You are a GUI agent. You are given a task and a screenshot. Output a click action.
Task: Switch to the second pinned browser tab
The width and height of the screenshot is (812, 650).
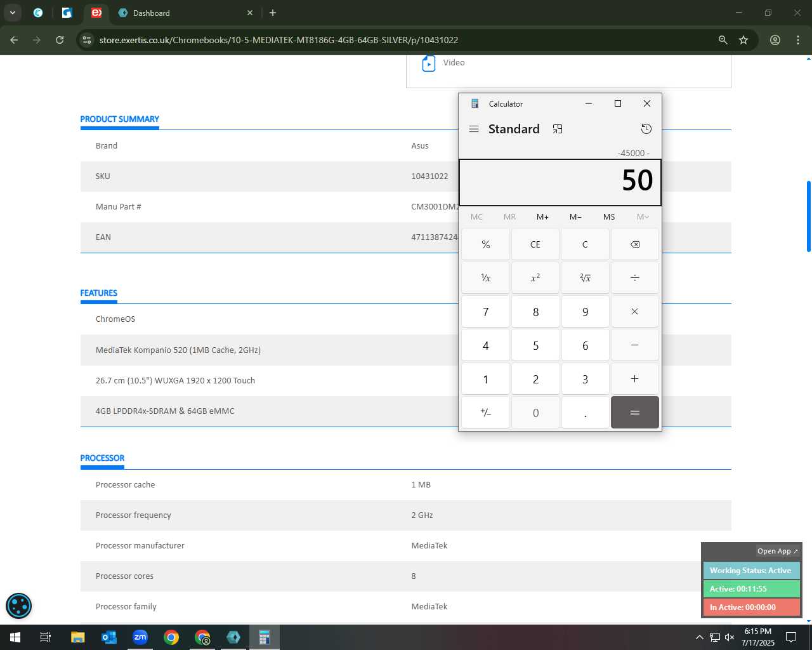(67, 13)
